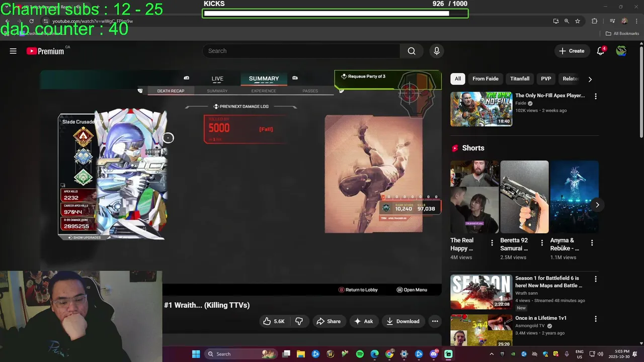
Task: Show more filter chips with right arrow
Action: (x=590, y=79)
